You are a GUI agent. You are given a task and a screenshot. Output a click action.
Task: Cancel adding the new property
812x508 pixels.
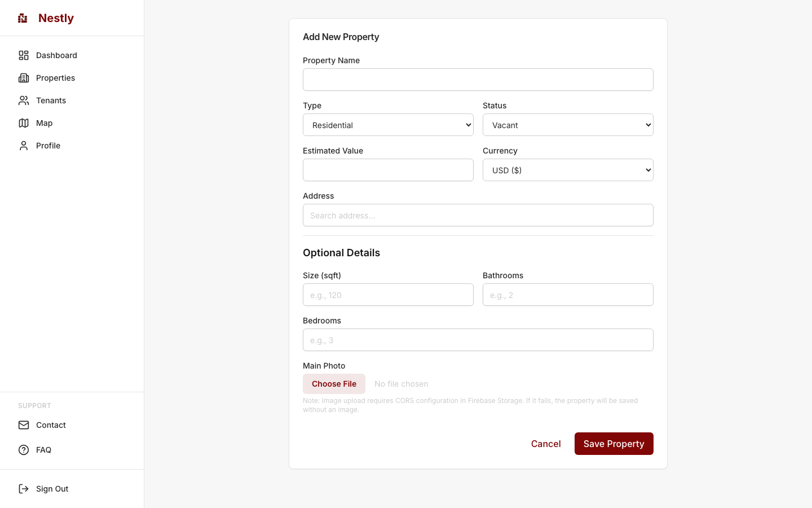(x=546, y=444)
